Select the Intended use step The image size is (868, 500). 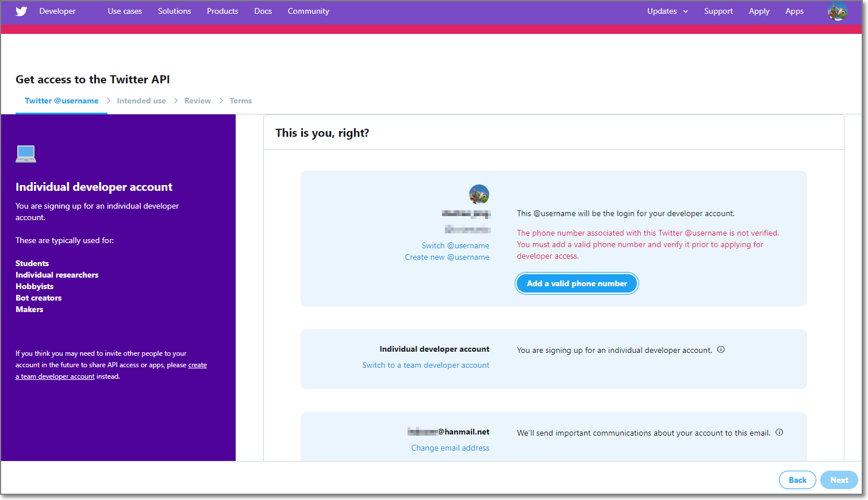coord(141,101)
